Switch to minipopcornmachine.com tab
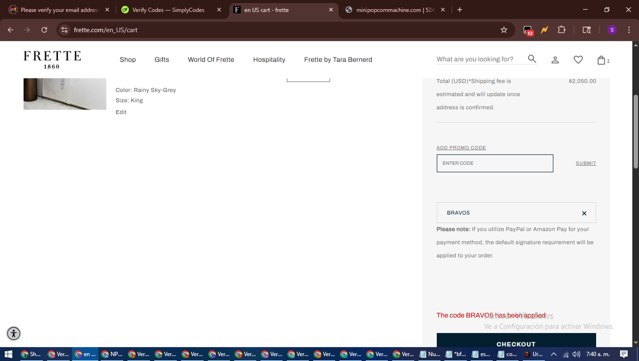The width and height of the screenshot is (639, 361). coord(394,10)
